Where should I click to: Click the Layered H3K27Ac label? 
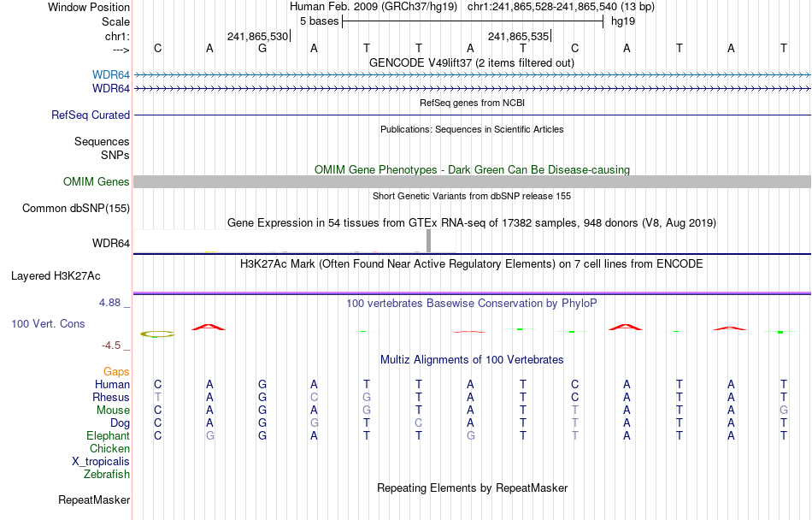click(x=56, y=276)
